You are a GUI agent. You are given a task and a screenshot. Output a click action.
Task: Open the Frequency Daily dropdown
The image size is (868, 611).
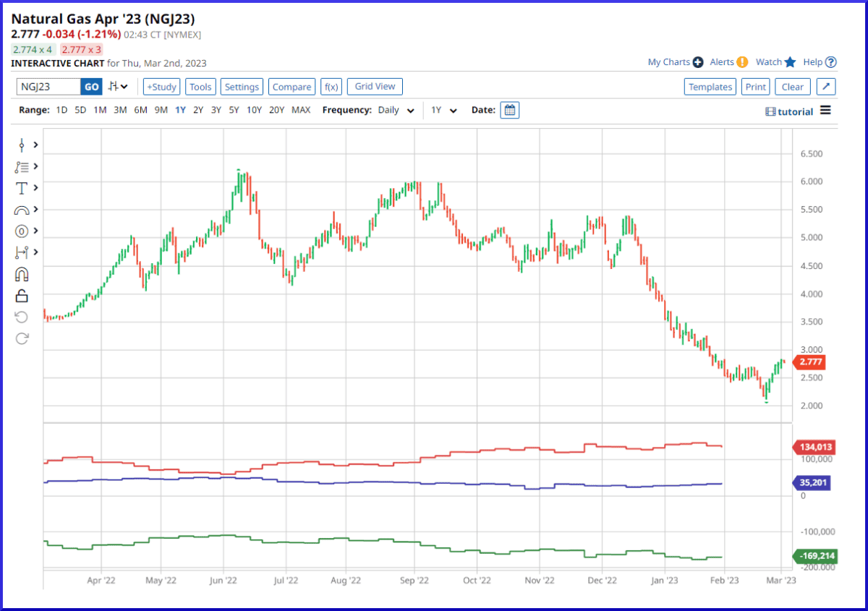tap(395, 110)
